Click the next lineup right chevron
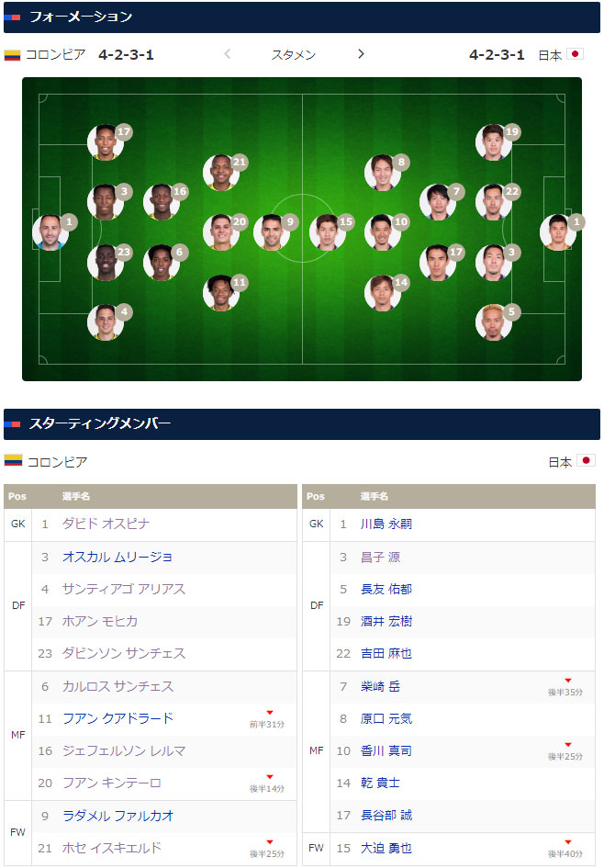Image resolution: width=604 pixels, height=868 pixels. pos(361,54)
